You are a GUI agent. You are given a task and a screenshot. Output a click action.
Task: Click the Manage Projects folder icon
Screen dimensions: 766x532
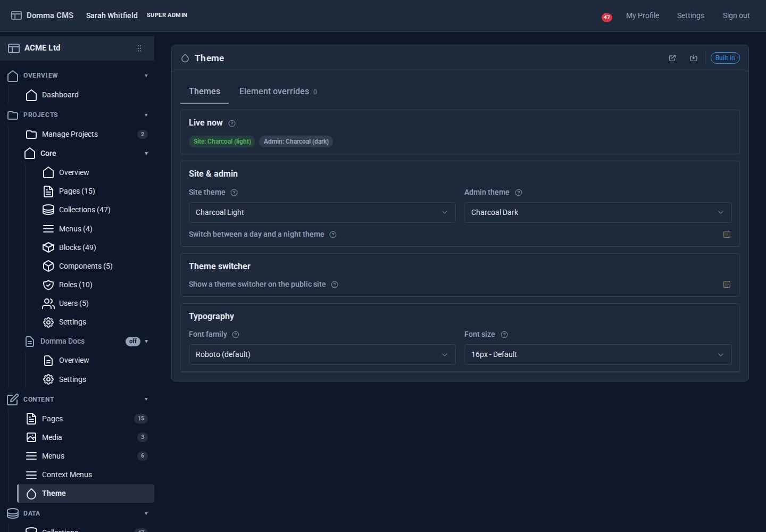[31, 135]
